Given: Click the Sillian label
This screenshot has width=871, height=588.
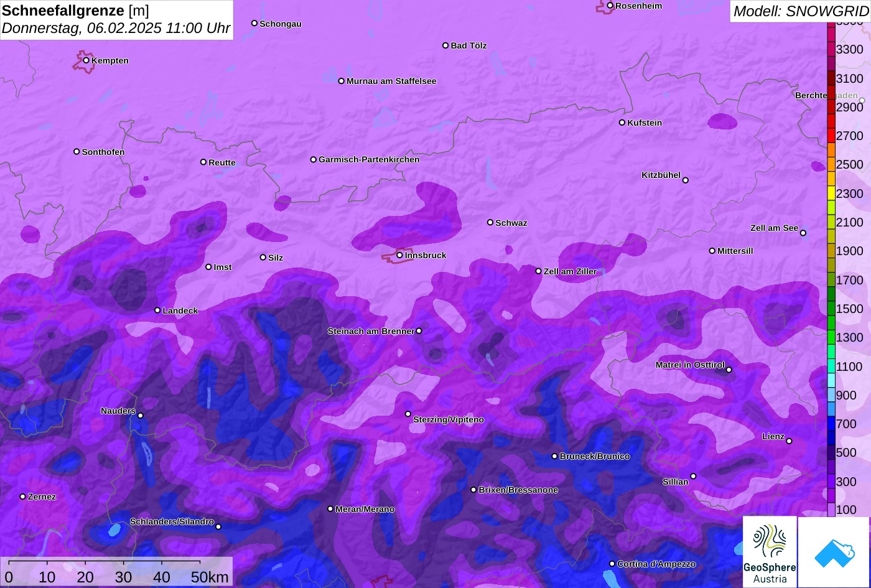Looking at the screenshot, I should (676, 482).
